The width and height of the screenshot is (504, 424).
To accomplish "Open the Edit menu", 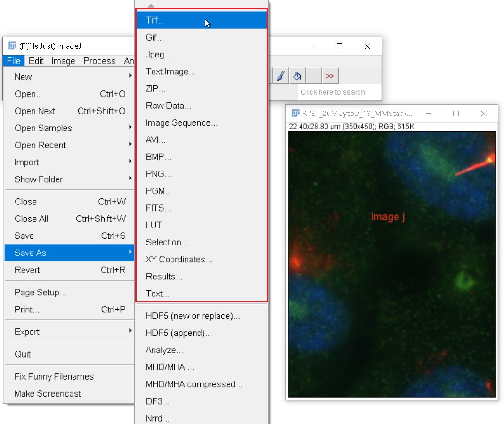I will tap(36, 61).
